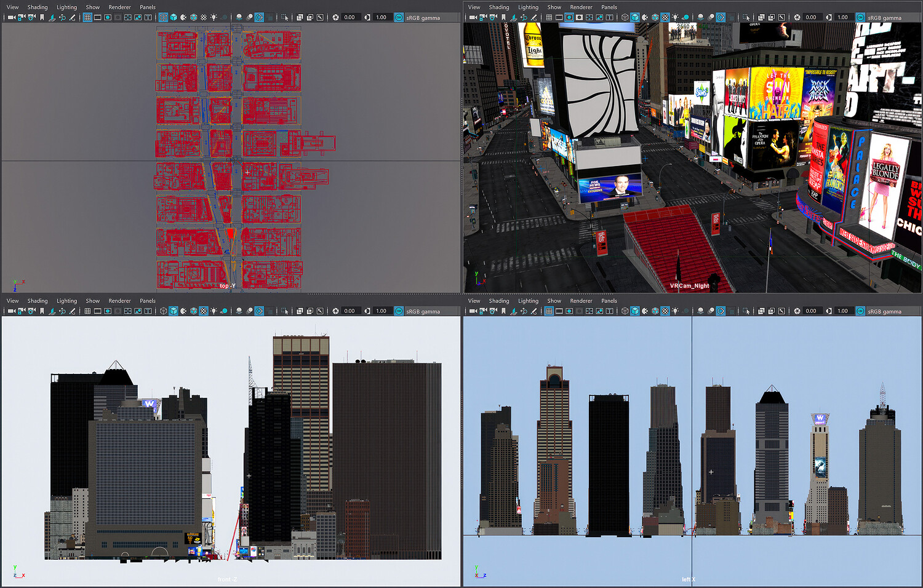Toggle wireframe on shaded in front view panel
Screen dimensions: 923x588
[x=194, y=311]
